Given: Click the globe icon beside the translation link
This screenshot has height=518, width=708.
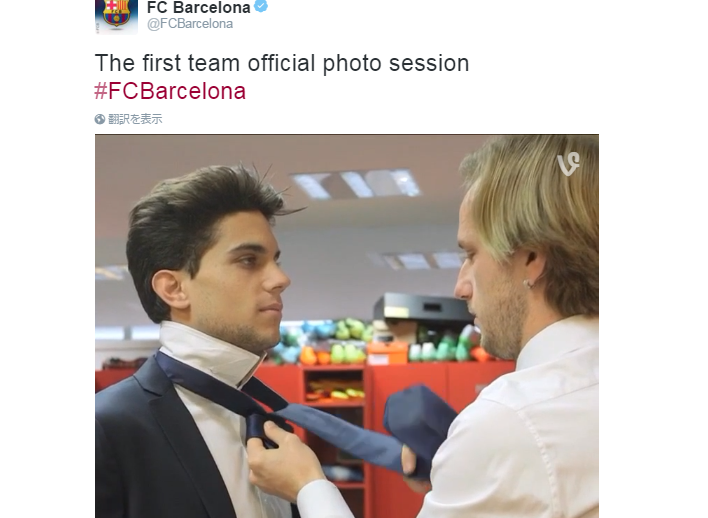Looking at the screenshot, I should 100,119.
